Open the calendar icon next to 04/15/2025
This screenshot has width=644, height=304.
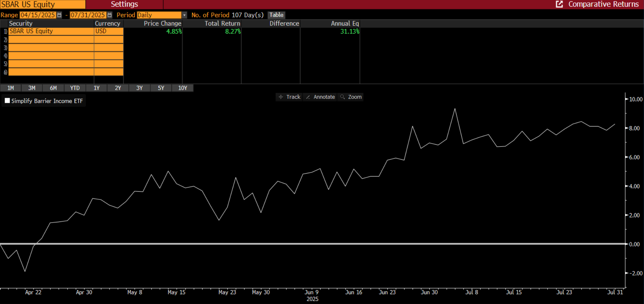click(59, 15)
